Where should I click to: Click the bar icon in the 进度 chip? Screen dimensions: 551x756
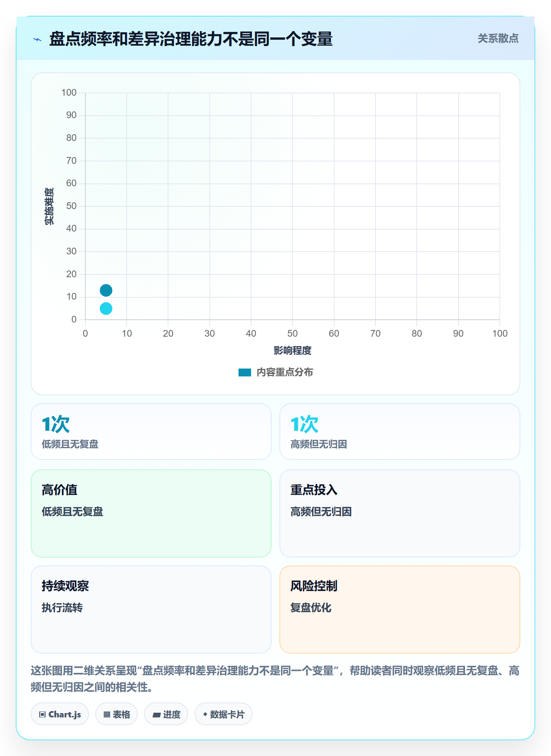[156, 715]
